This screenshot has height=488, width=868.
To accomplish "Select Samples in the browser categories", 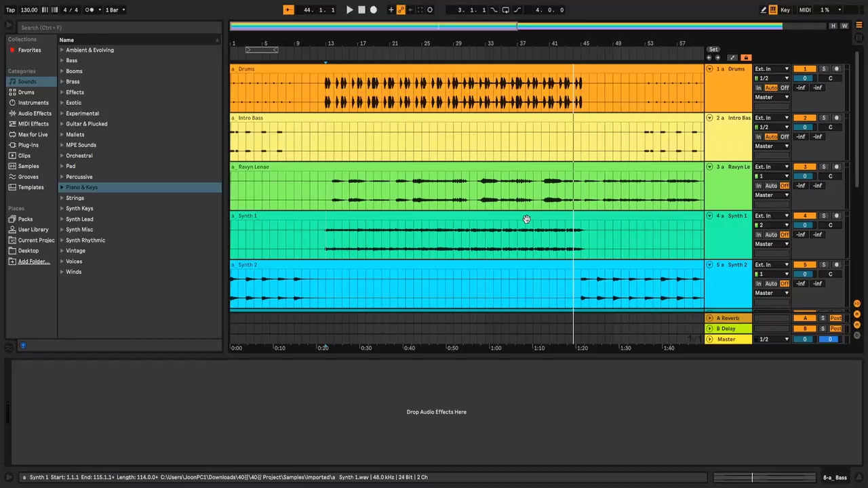I will tap(28, 166).
